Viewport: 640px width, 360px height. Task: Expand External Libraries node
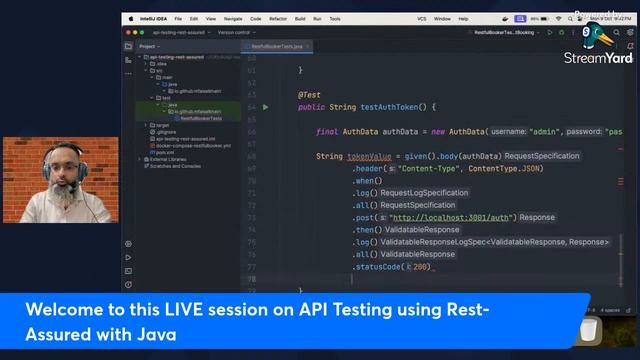coord(140,159)
